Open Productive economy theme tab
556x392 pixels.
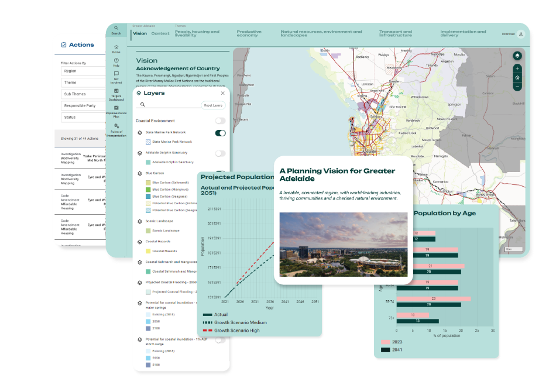(x=249, y=33)
